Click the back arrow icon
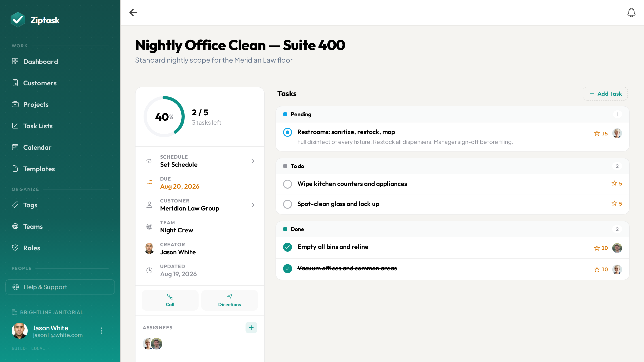 [133, 13]
